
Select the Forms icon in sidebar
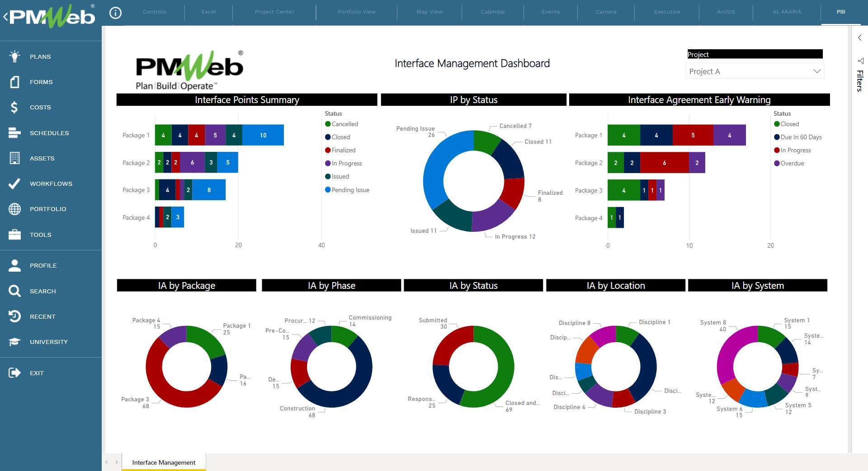tap(14, 82)
